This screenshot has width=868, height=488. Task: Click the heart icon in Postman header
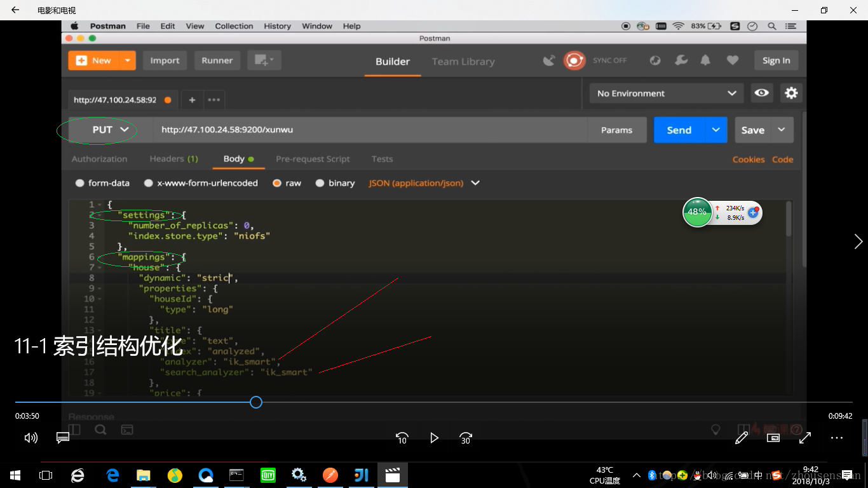733,60
